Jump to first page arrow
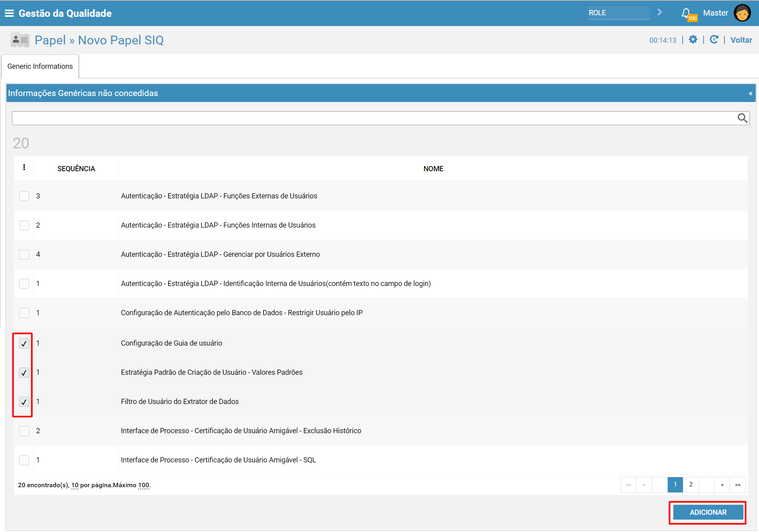Viewport: 759px width, 532px height. point(628,484)
